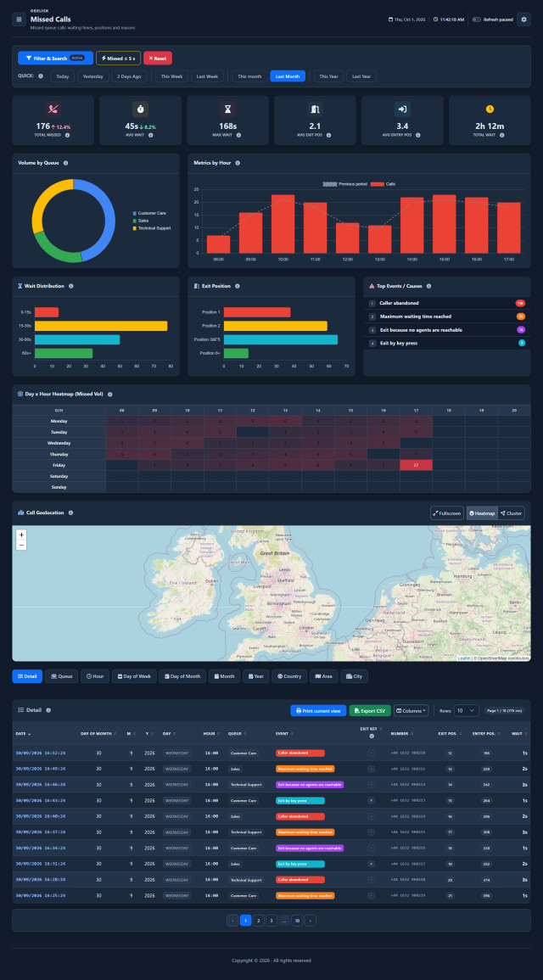Screen dimensions: 543x980
Task: Click the info icon beside Day x Hour Heatmap
Action: click(x=110, y=395)
